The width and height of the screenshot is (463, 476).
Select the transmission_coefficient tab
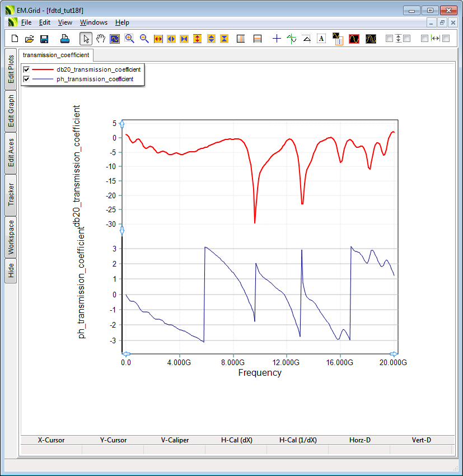55,55
